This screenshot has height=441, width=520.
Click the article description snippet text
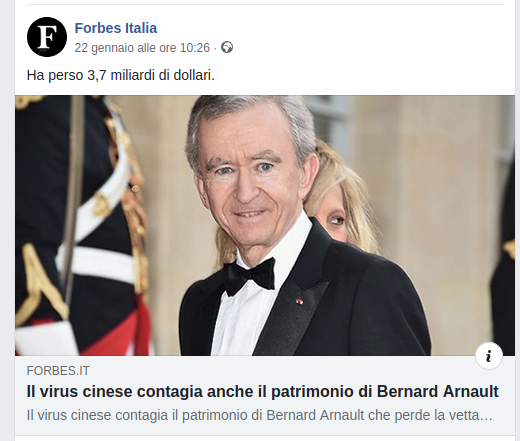tap(259, 415)
